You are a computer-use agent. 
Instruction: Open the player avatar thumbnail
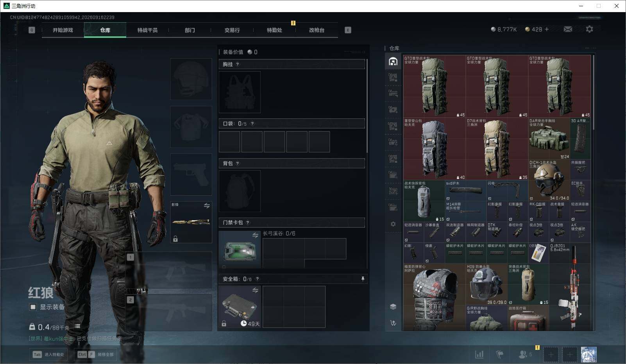point(588,355)
